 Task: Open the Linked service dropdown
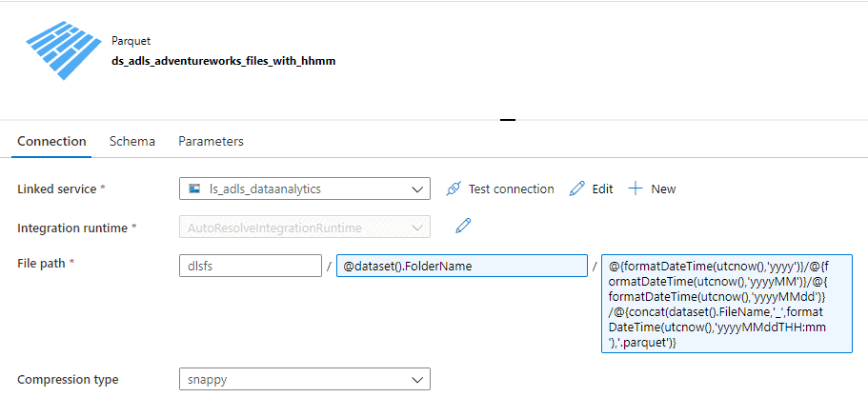pyautogui.click(x=305, y=189)
